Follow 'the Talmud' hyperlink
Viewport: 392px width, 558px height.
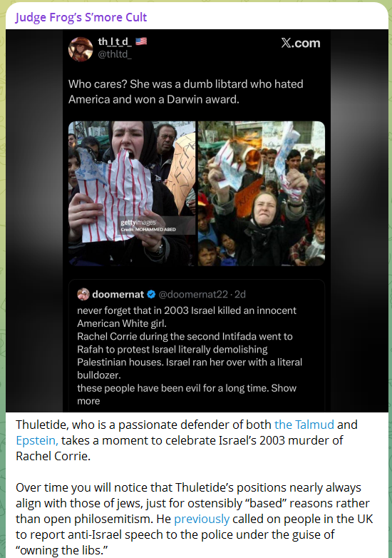pos(304,425)
